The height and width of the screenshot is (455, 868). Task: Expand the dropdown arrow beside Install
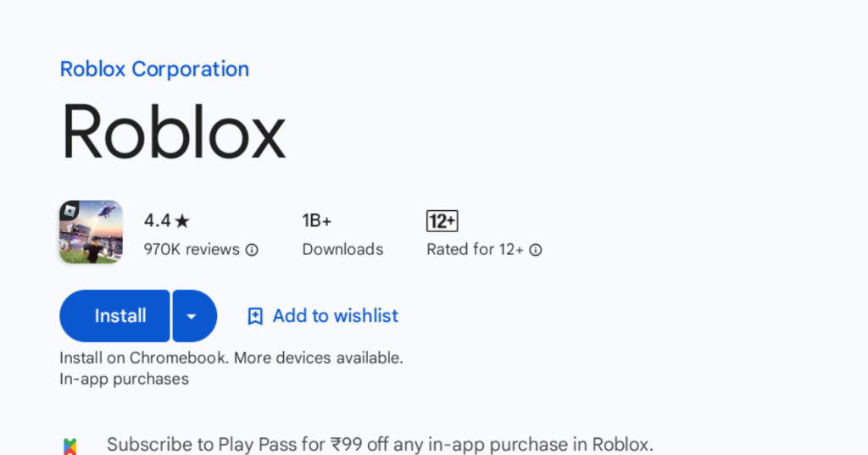click(x=194, y=316)
